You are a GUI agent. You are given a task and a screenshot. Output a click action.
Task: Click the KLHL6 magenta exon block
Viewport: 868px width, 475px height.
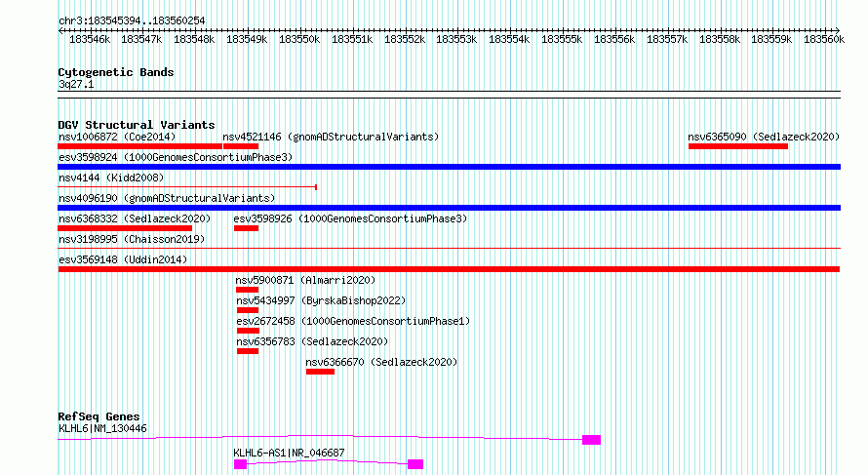tap(591, 440)
